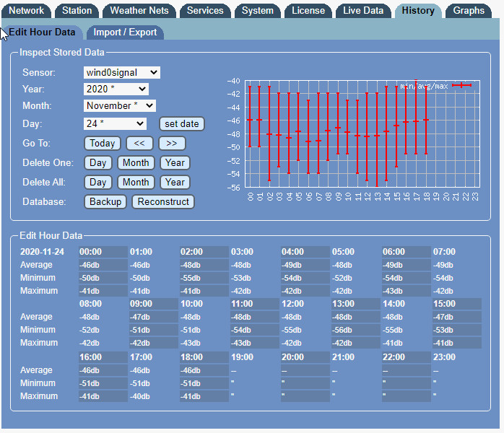The image size is (504, 433).
Task: Click Day in the Delete All row
Action: [97, 183]
